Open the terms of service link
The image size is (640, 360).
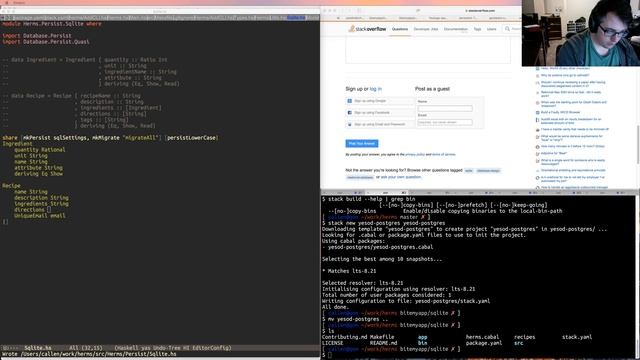coord(443,155)
